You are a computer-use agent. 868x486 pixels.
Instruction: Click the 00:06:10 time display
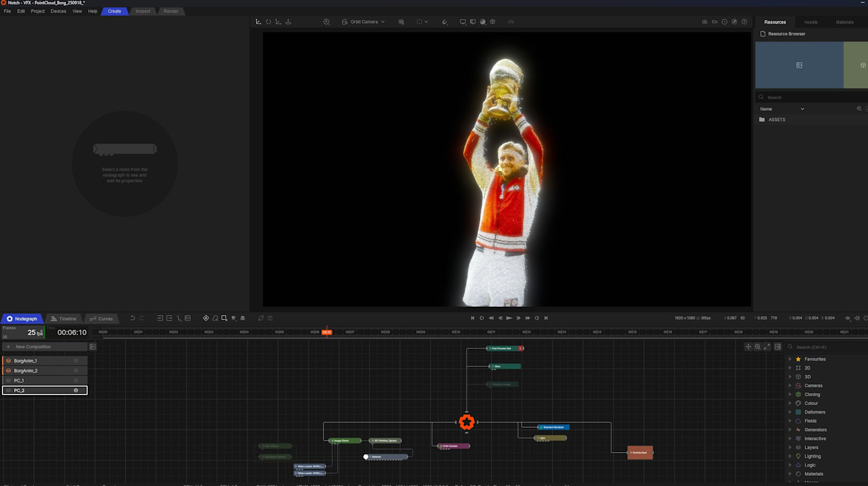72,333
